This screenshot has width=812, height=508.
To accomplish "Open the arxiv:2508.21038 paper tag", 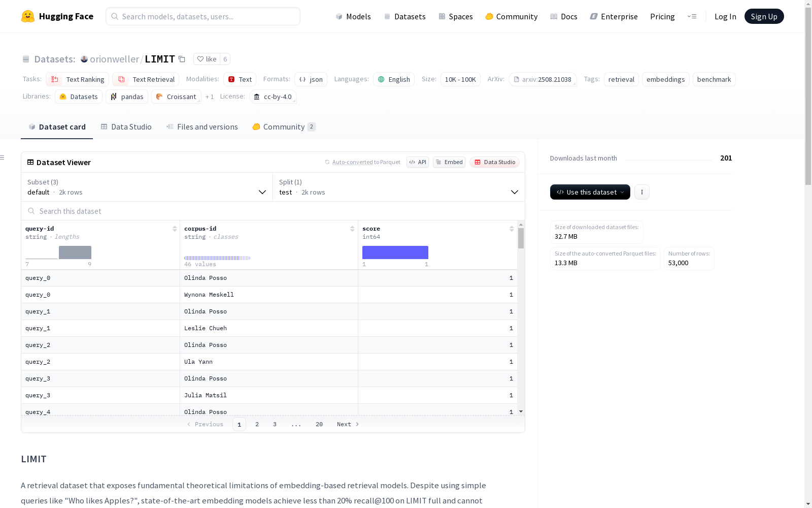I will point(543,79).
